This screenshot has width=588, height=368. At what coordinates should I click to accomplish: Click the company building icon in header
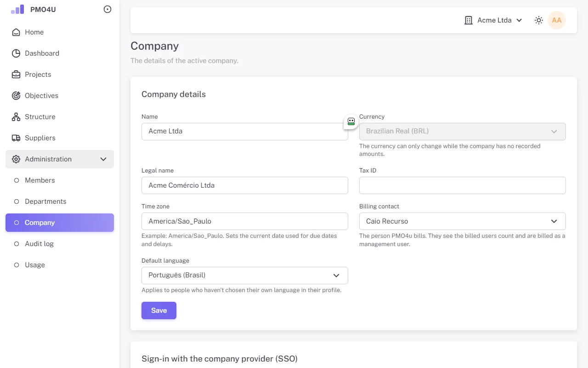point(469,20)
